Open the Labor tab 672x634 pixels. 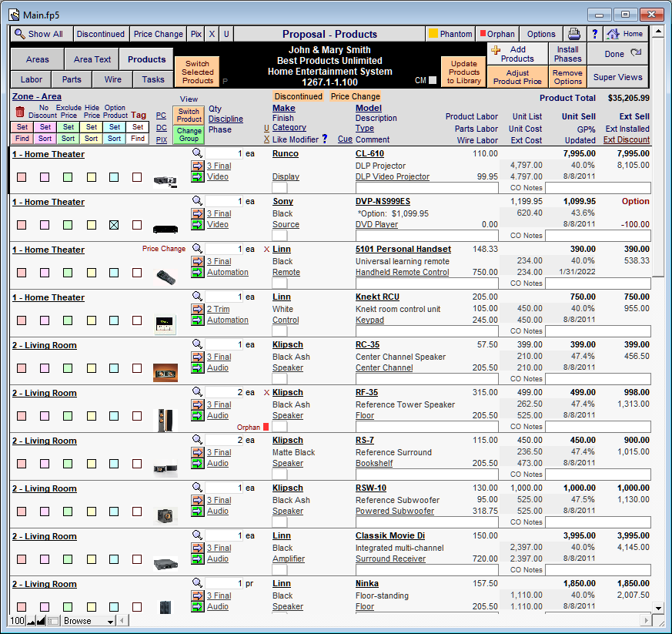pos(32,79)
